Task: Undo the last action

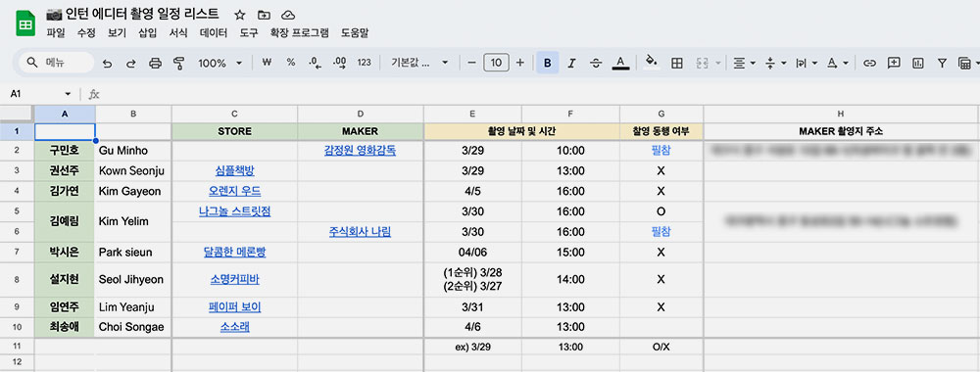Action: [x=108, y=63]
